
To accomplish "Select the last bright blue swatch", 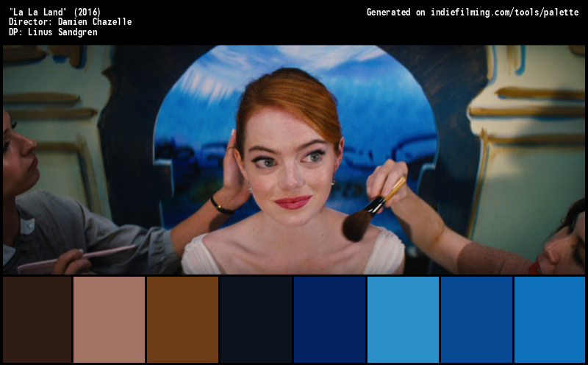I will click(x=550, y=319).
